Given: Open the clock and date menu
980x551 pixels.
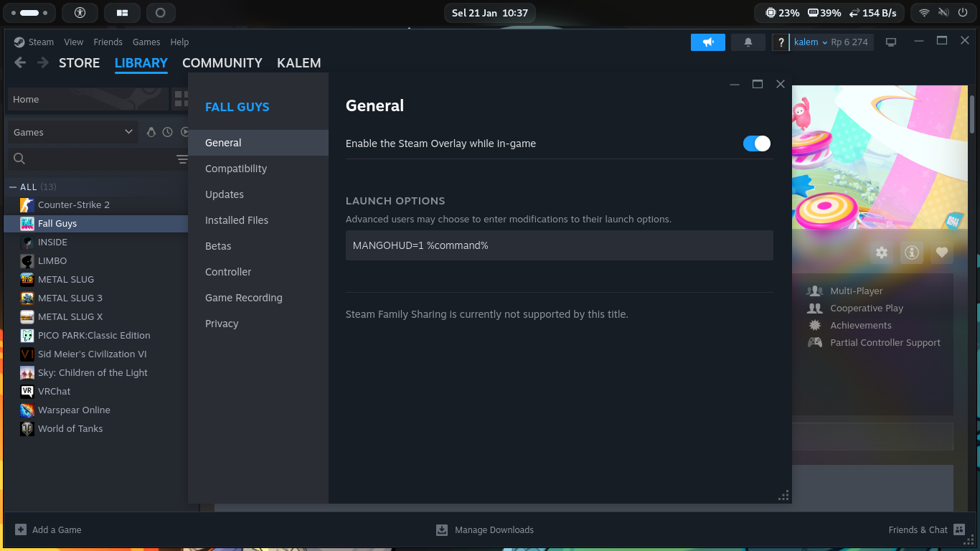Looking at the screenshot, I should click(490, 13).
